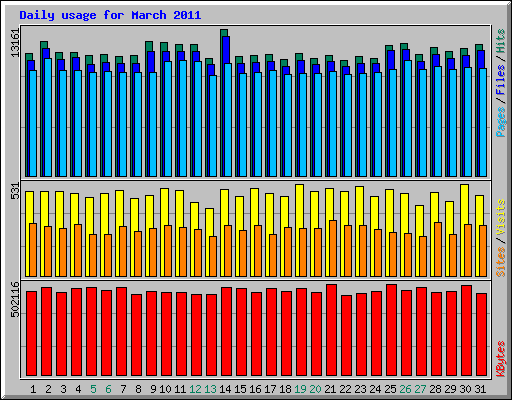
Task: Click day label 18 on the x-axis
Action: [285, 389]
